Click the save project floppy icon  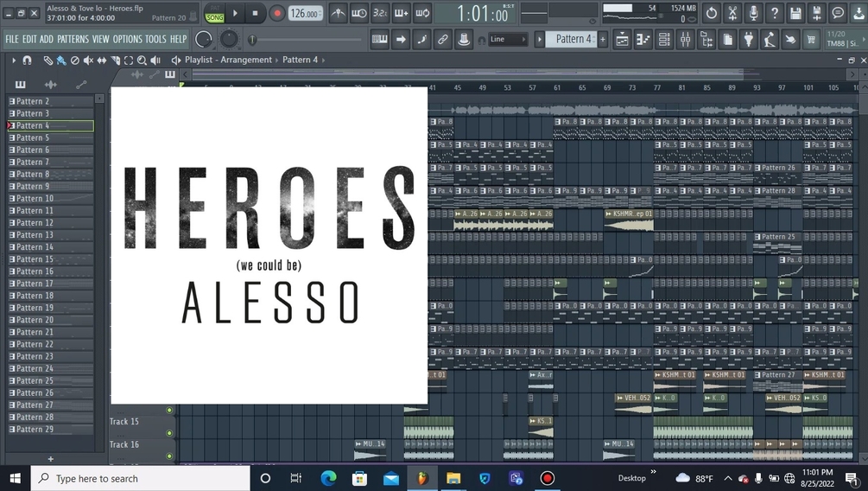tap(796, 13)
